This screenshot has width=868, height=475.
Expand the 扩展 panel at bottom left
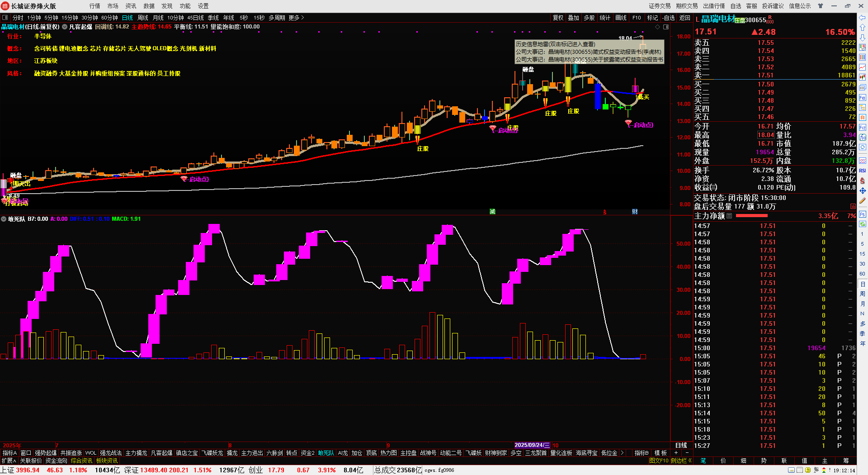pyautogui.click(x=9, y=461)
